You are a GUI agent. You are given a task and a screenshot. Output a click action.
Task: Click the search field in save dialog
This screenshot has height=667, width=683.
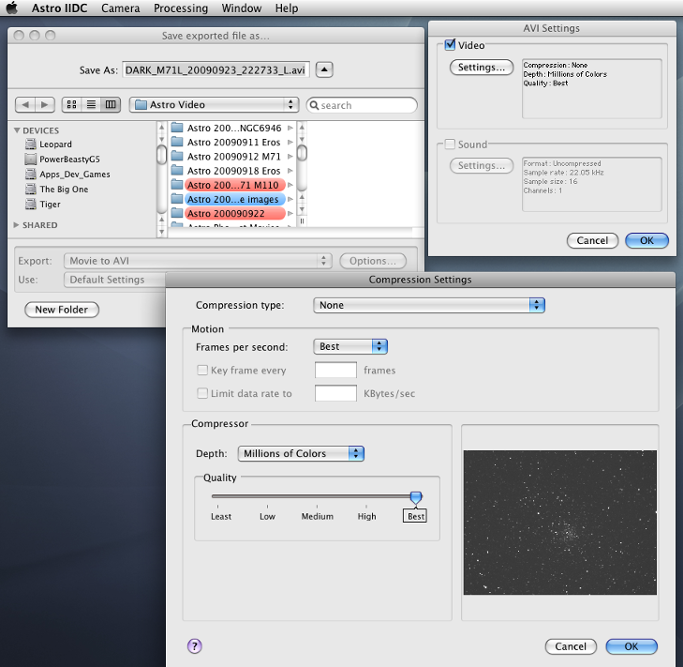362,105
